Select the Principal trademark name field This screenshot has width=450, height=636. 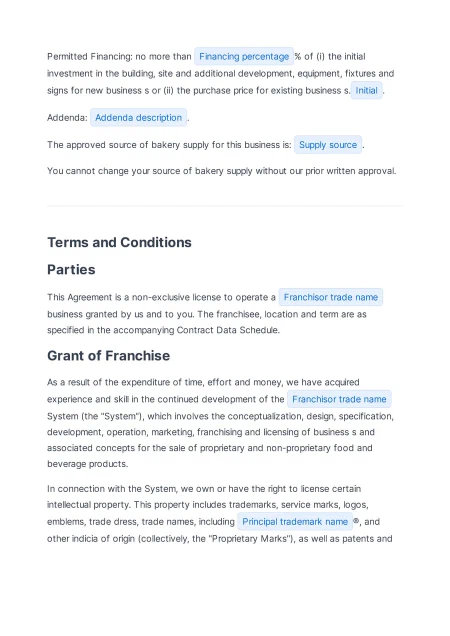[295, 522]
